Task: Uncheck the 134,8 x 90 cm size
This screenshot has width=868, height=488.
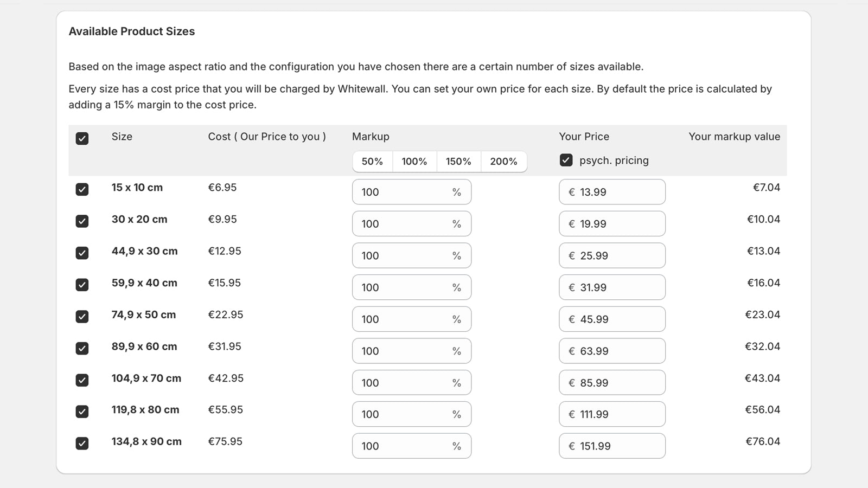Action: pyautogui.click(x=82, y=444)
